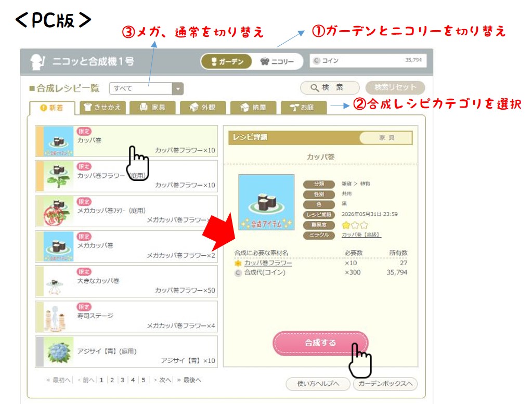Open the カッパ巻フラワー material link

coord(268,263)
